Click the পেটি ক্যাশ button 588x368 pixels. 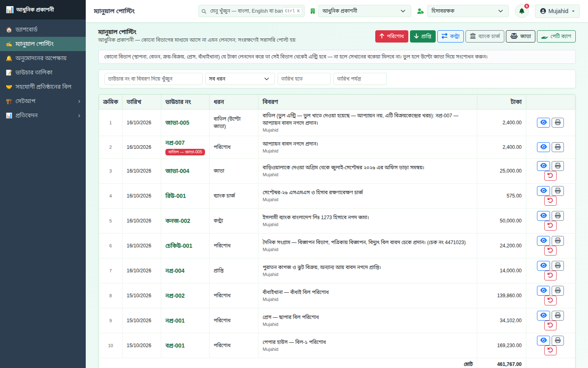(556, 36)
